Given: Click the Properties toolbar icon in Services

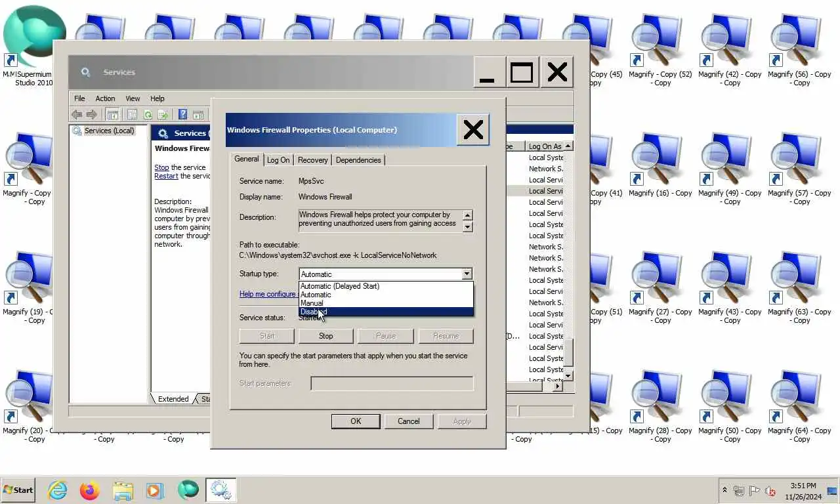Looking at the screenshot, I should (132, 114).
